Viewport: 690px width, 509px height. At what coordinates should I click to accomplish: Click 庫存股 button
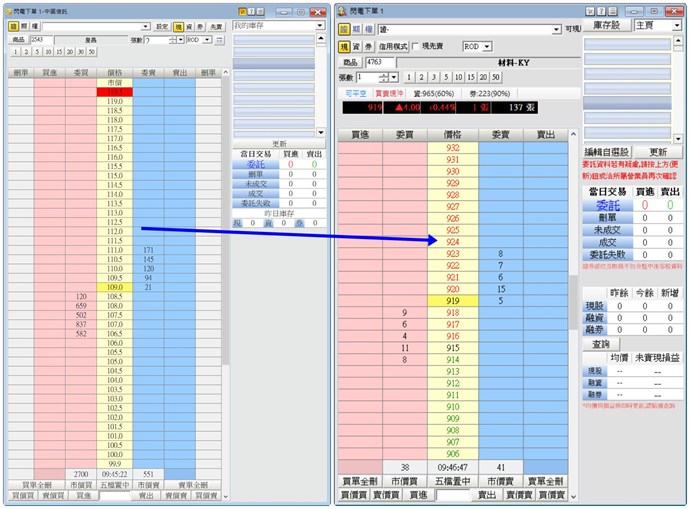point(607,26)
